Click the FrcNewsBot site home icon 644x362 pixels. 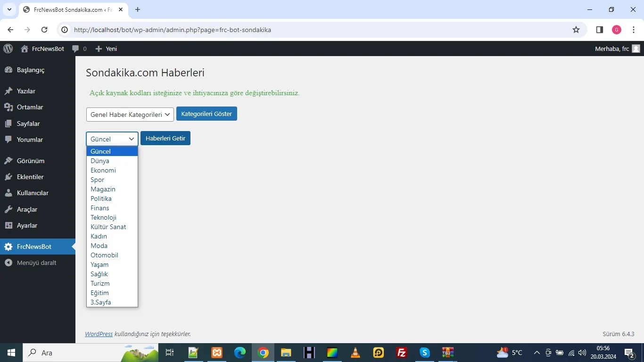(25, 49)
